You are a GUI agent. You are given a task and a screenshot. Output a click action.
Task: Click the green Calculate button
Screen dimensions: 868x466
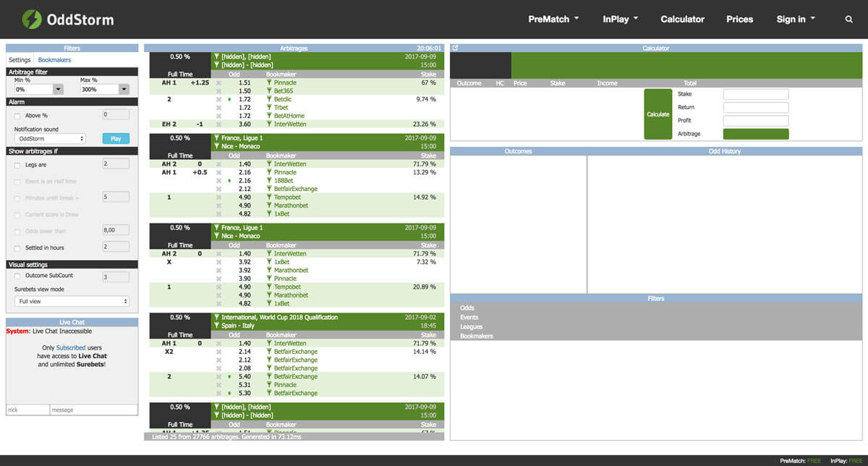(x=658, y=114)
